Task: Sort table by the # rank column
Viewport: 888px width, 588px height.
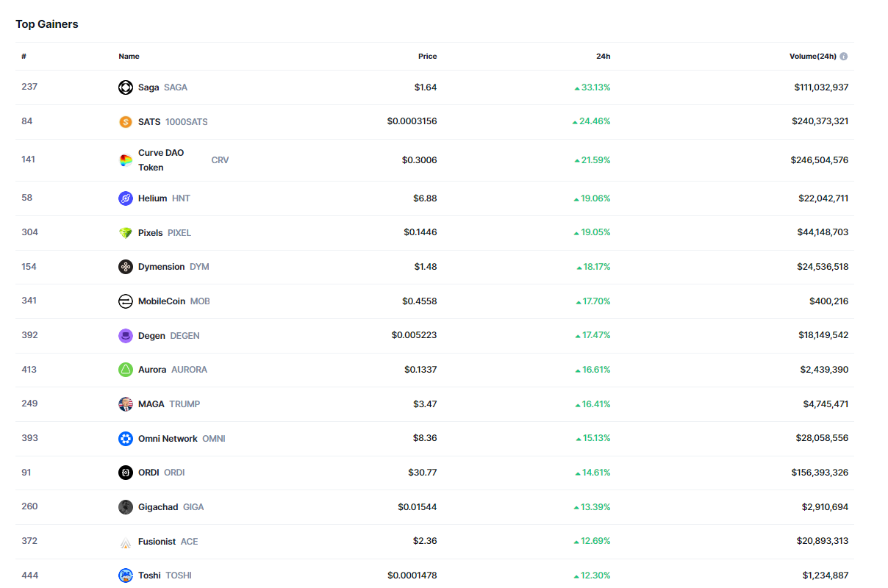Action: coord(24,57)
